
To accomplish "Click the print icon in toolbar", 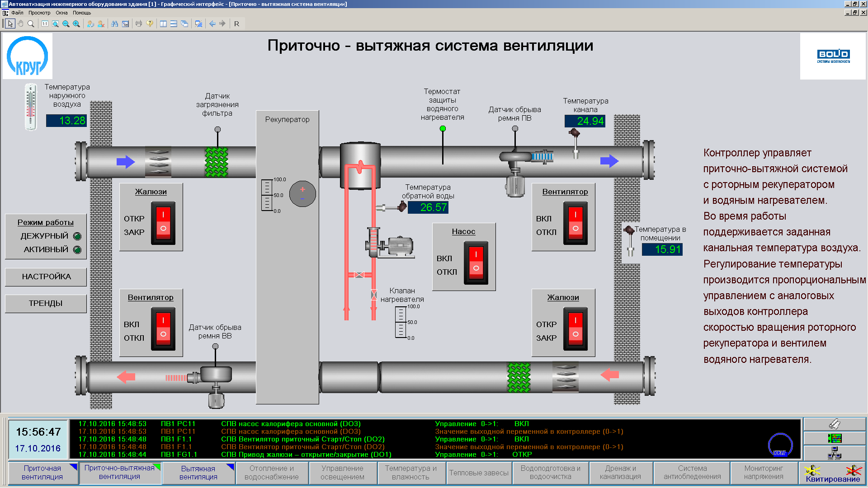I will pos(139,24).
